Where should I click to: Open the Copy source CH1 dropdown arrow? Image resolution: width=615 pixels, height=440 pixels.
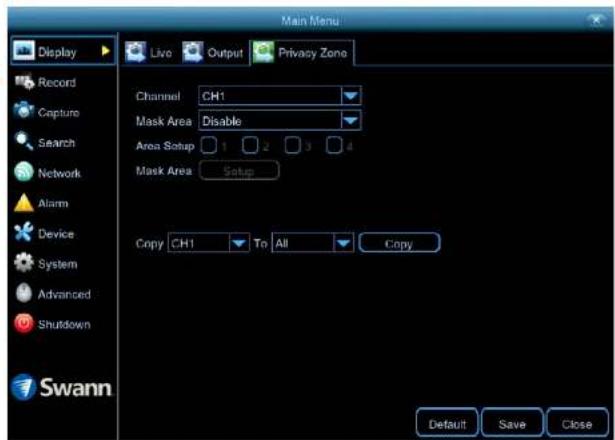pos(239,243)
